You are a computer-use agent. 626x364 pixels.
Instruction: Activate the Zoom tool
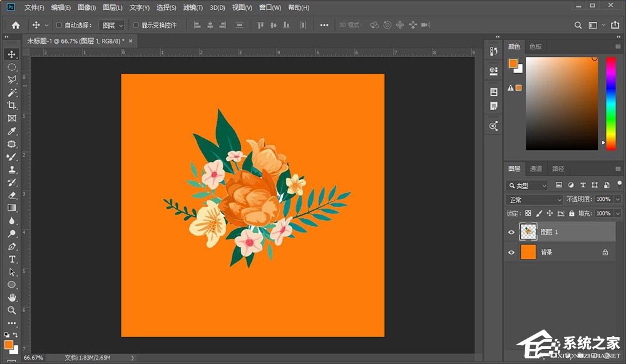tap(11, 310)
